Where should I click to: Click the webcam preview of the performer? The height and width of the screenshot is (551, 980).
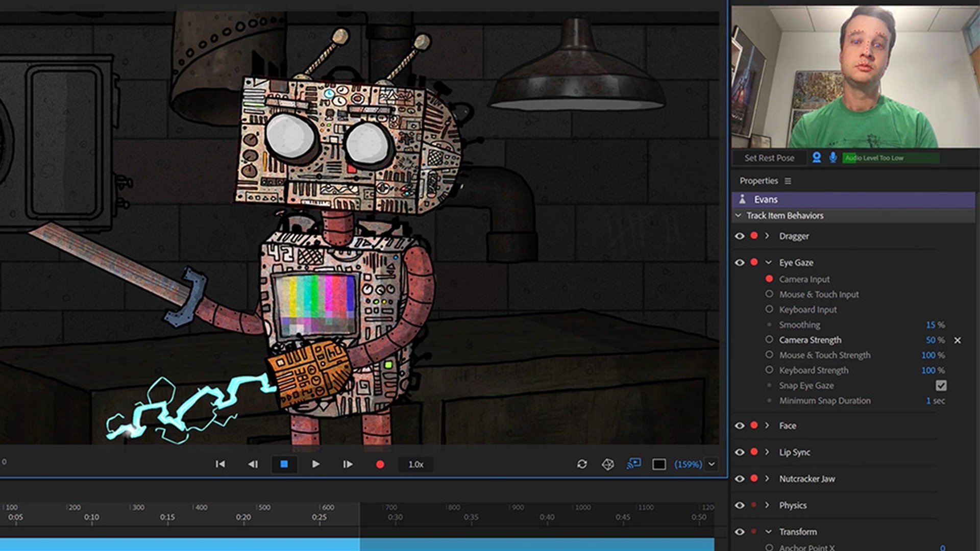(x=855, y=77)
